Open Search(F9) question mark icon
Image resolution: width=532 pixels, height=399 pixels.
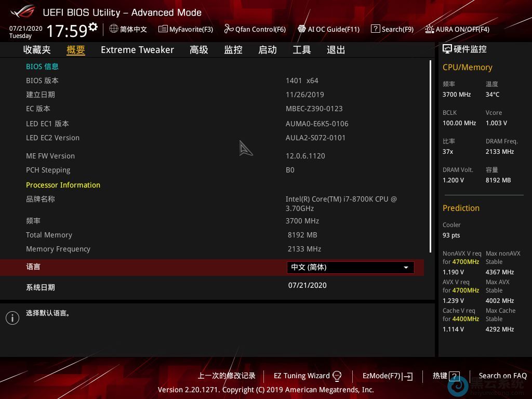(x=376, y=29)
